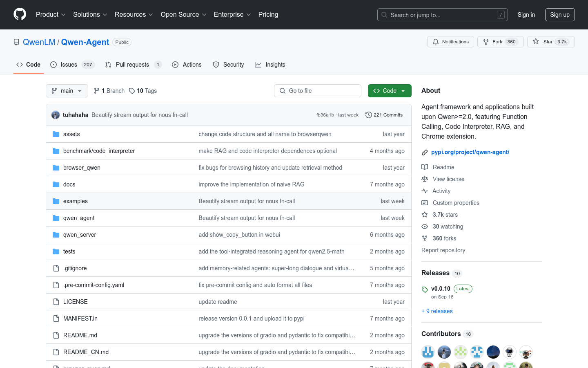The image size is (588, 368).
Task: Open the assets folder icon
Action: click(56, 134)
